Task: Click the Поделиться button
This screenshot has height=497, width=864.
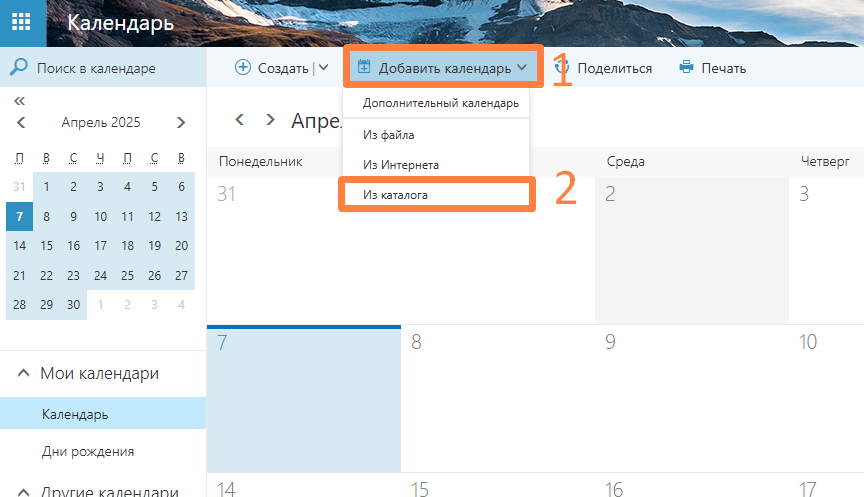Action: 604,68
